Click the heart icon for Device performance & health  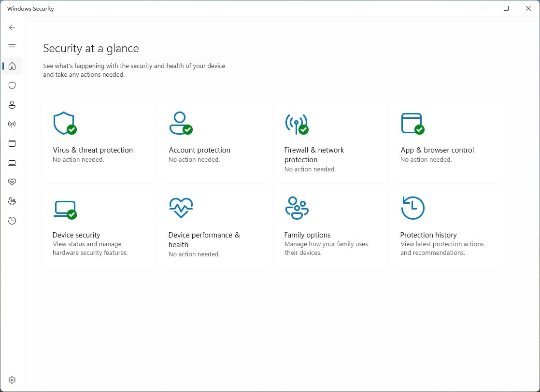(x=12, y=182)
